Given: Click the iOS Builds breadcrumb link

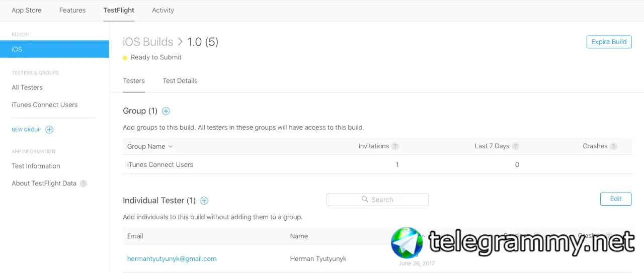Looking at the screenshot, I should pos(148,42).
